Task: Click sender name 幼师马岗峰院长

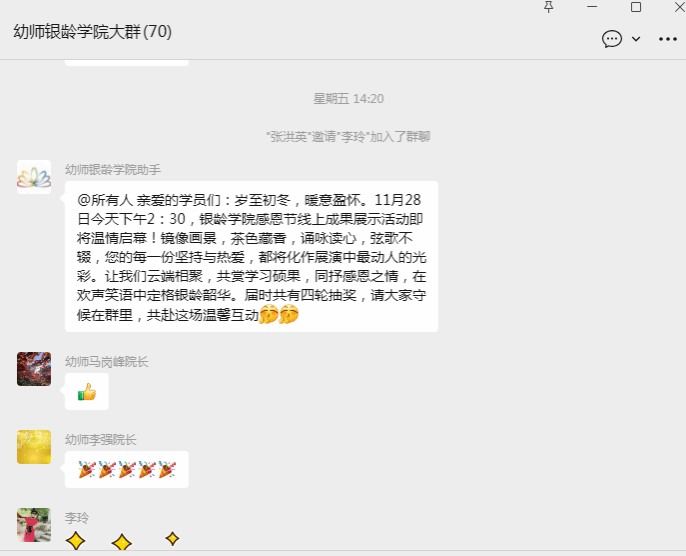Action: pyautogui.click(x=107, y=361)
